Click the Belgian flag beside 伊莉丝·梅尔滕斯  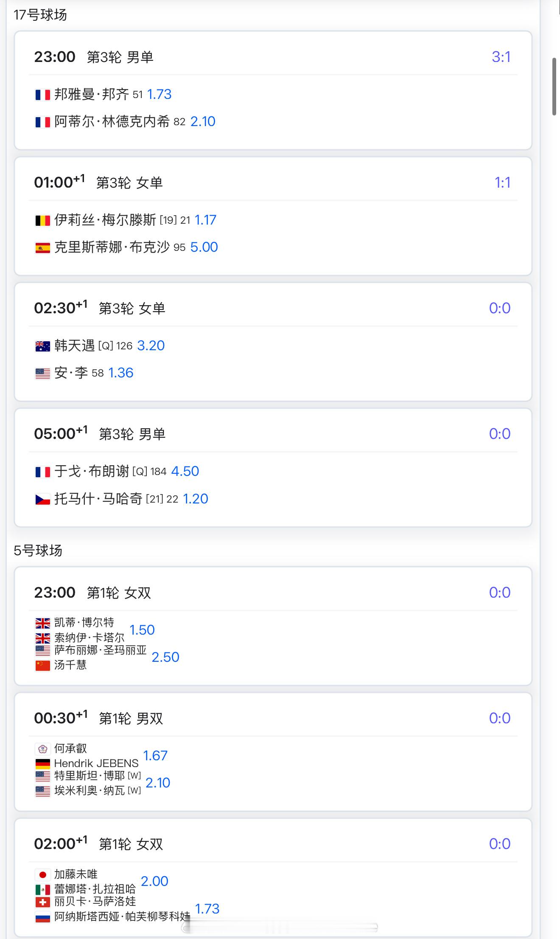point(42,220)
